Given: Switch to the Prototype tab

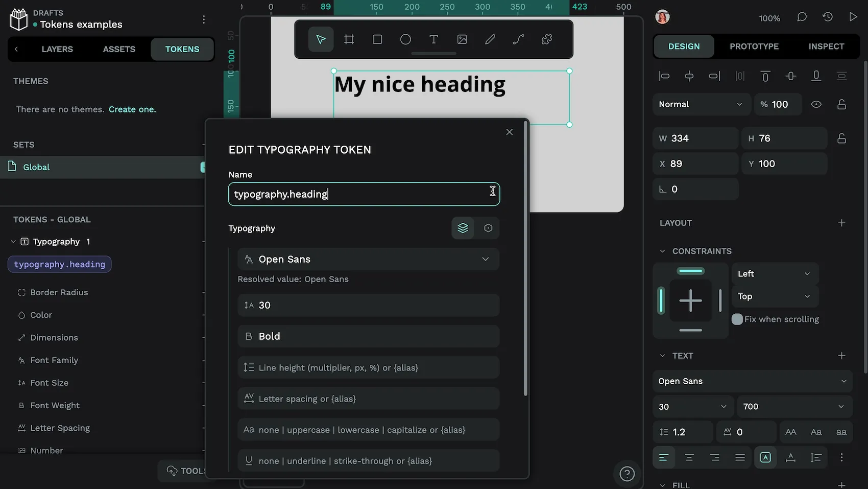Looking at the screenshot, I should tap(754, 46).
